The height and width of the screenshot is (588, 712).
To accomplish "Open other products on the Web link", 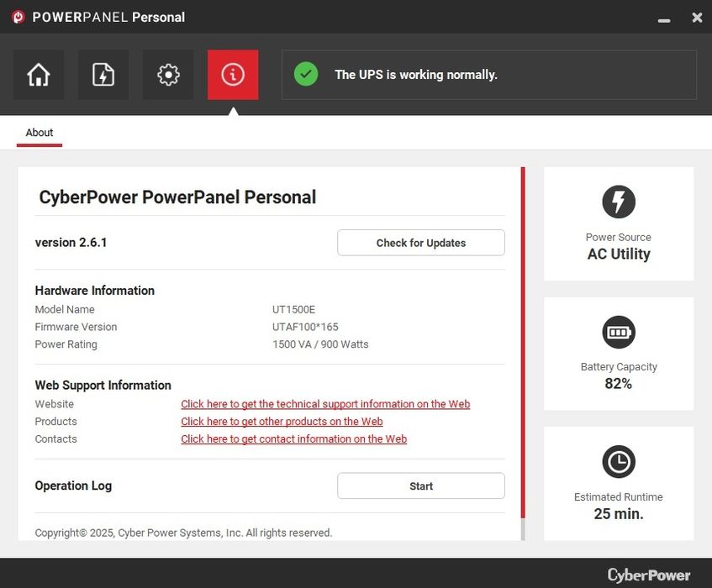I will (x=282, y=422).
